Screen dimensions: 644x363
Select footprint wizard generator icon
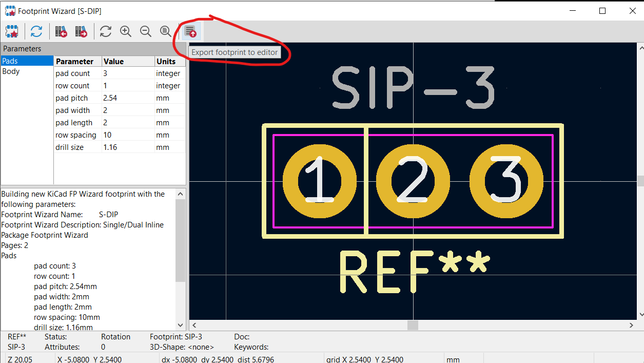12,31
